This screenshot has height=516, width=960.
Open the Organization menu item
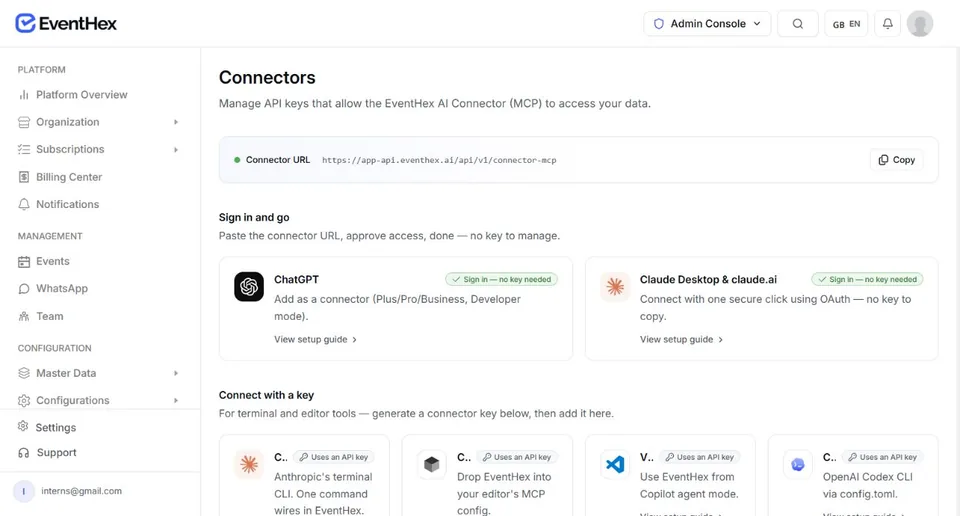point(67,122)
